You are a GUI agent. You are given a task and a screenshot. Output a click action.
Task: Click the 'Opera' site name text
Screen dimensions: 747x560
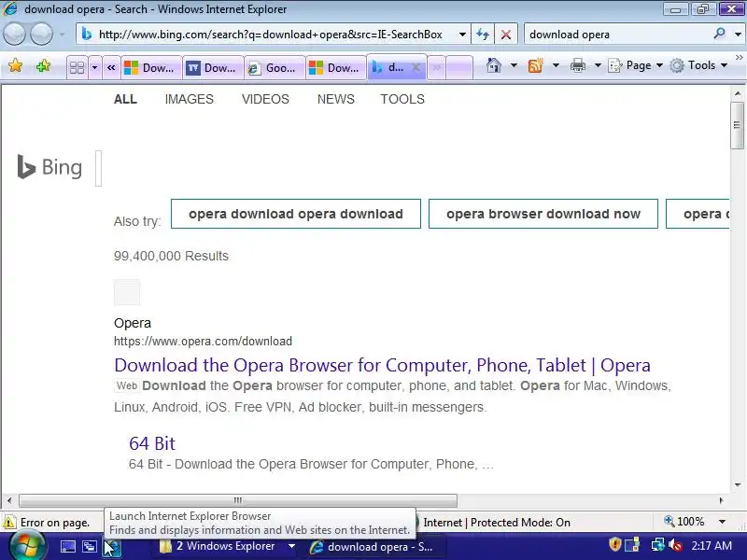[133, 323]
